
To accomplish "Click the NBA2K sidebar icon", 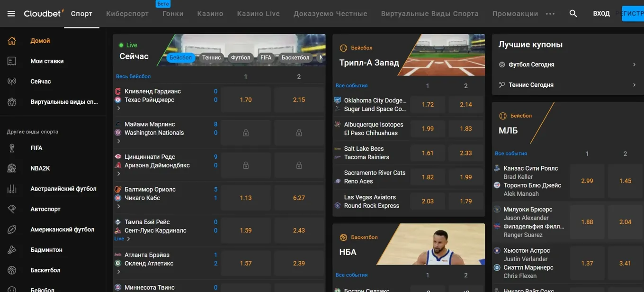I will 12,168.
